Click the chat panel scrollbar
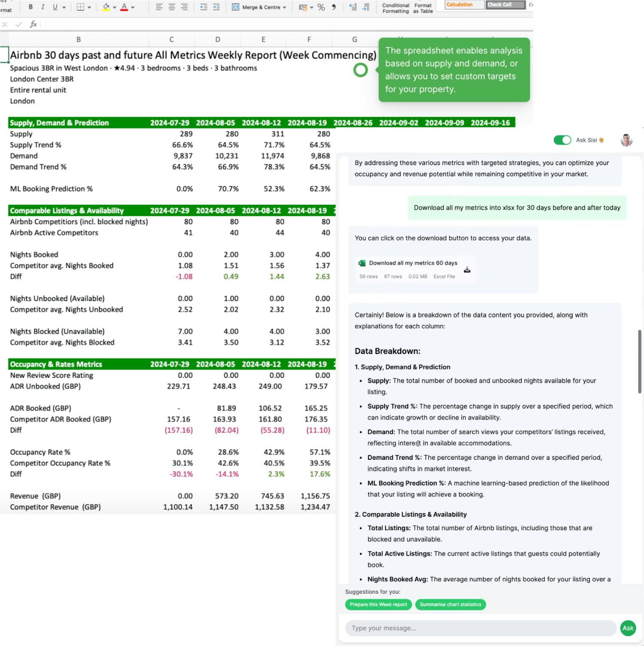 639,361
